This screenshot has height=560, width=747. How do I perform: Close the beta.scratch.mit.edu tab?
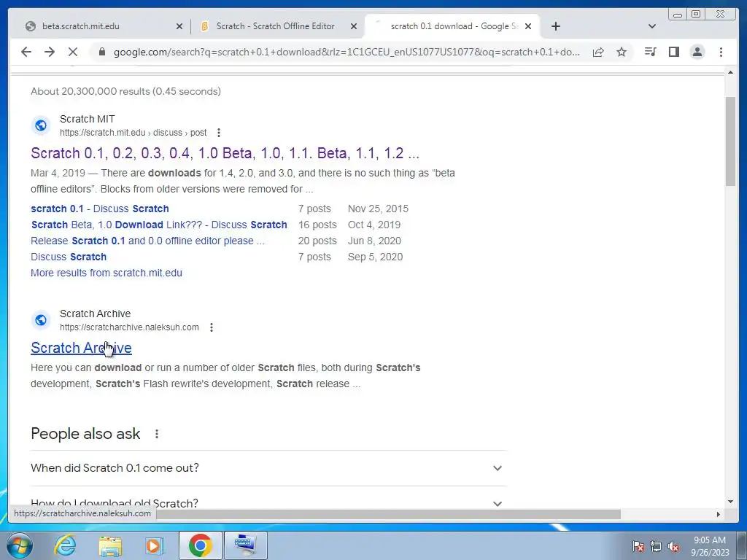179,26
